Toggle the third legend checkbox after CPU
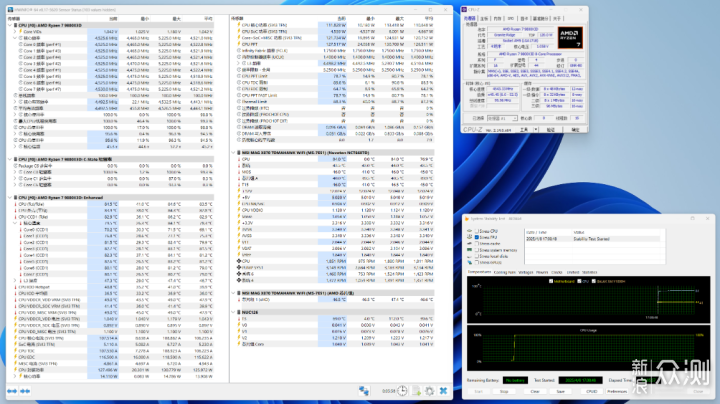720x404 pixels. 594,281
